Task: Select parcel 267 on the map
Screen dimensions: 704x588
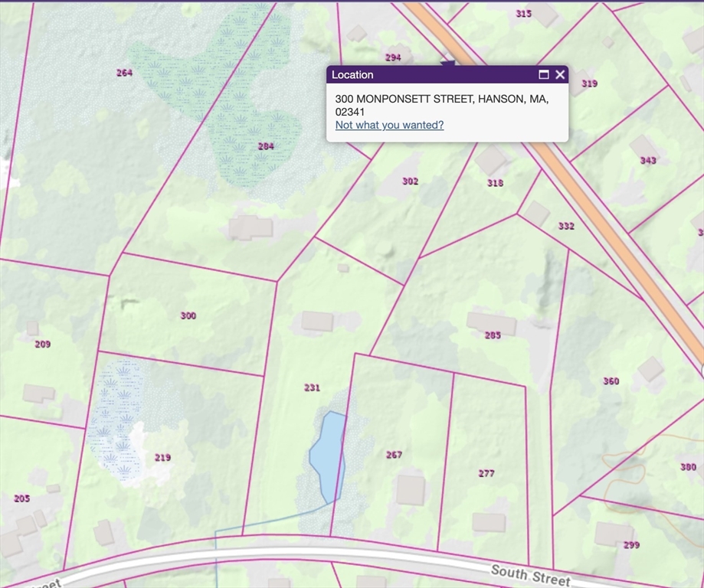Action: 394,455
